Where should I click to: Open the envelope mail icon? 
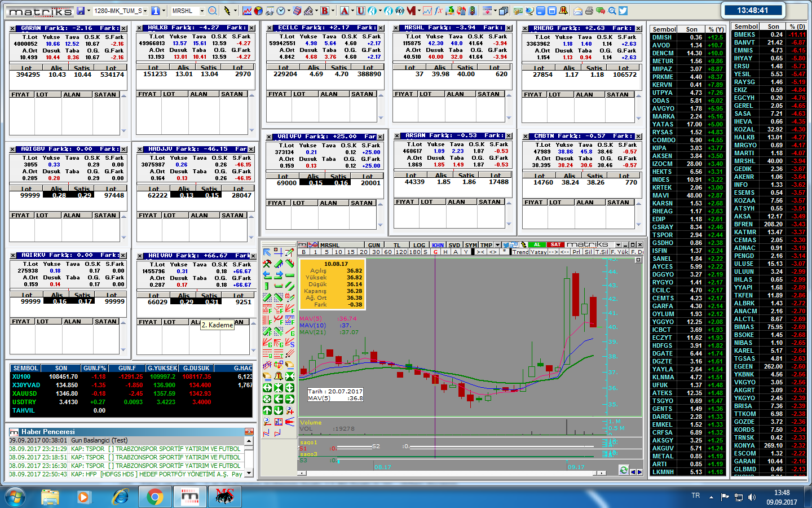pos(578,11)
